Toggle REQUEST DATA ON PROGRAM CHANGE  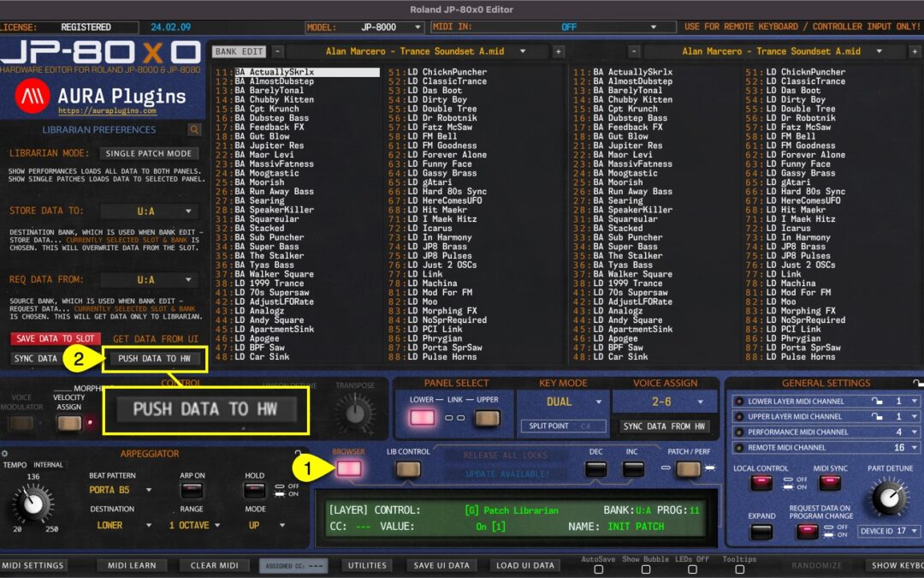(808, 533)
